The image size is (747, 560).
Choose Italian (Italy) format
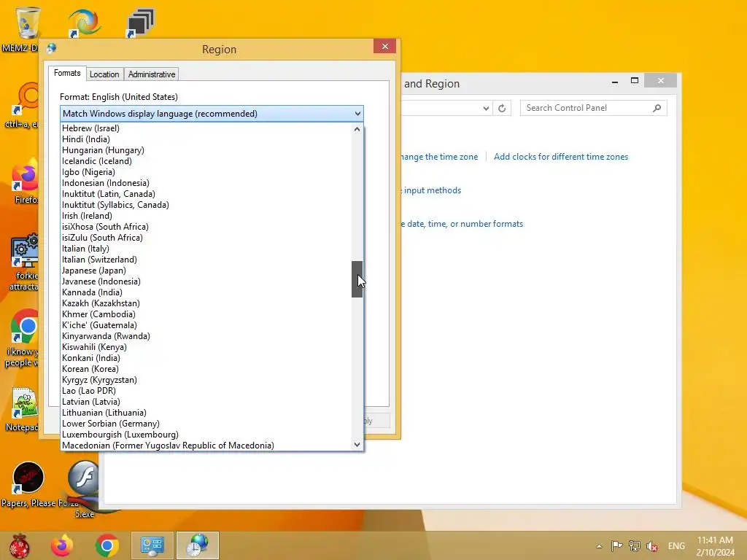[x=206, y=249]
